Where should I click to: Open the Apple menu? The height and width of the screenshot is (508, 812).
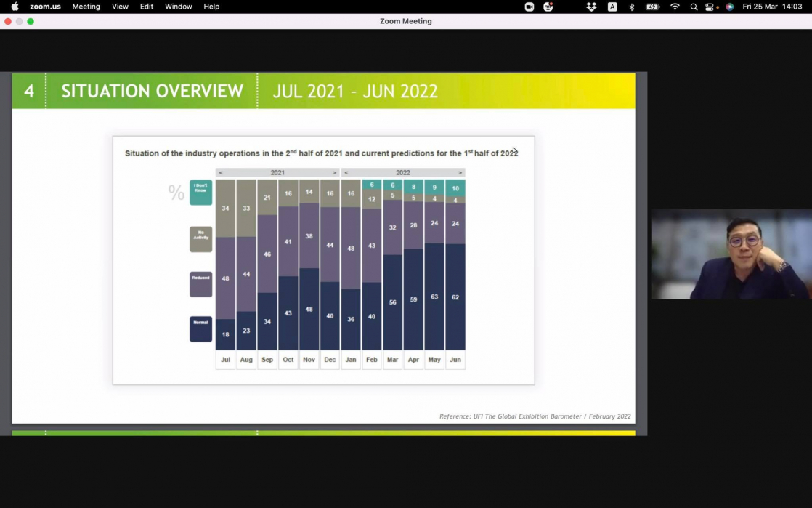tap(15, 7)
